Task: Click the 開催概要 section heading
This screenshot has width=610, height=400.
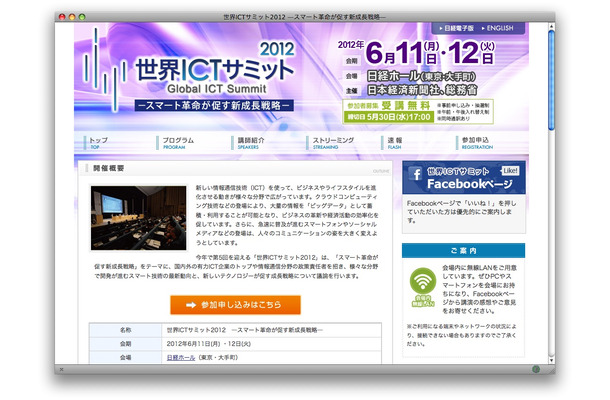Action: click(x=109, y=168)
